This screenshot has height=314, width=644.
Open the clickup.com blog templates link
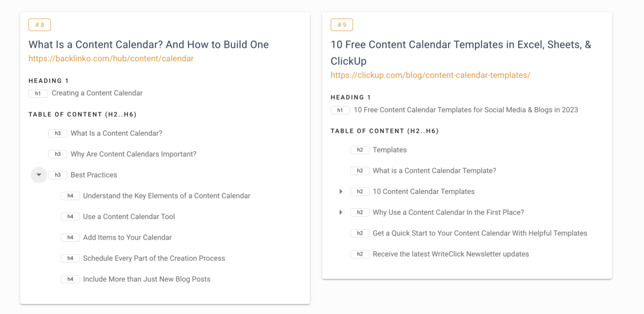(429, 75)
